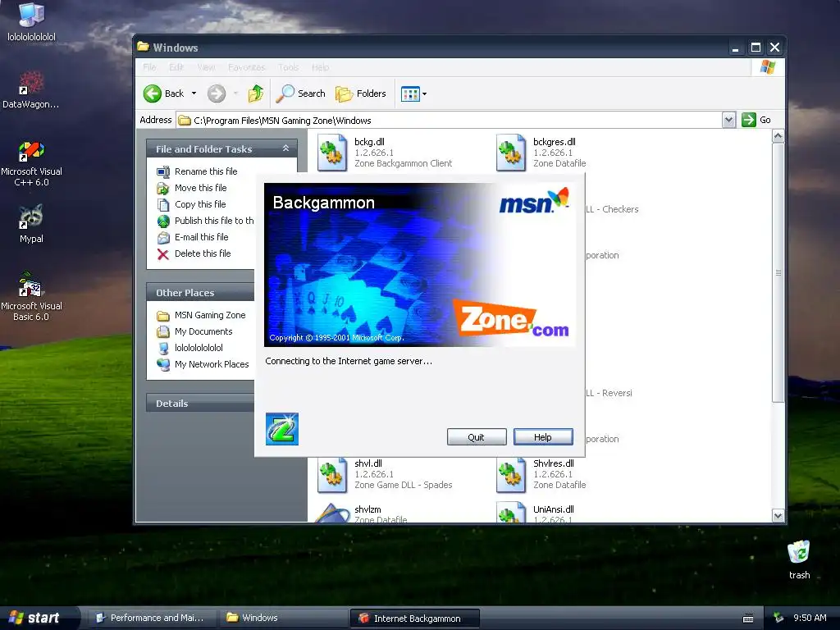The image size is (840, 630).
Task: Click the lolololololol computer desktop icon
Action: (31, 22)
